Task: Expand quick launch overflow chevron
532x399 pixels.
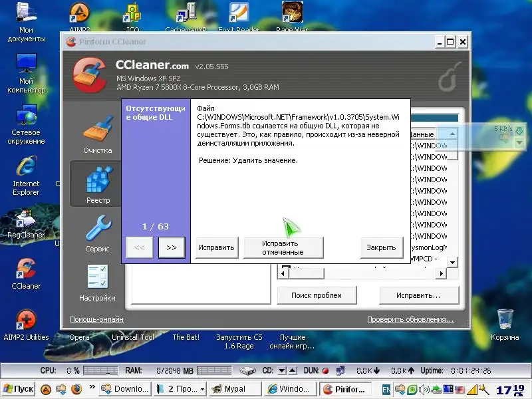Action: click(x=92, y=387)
